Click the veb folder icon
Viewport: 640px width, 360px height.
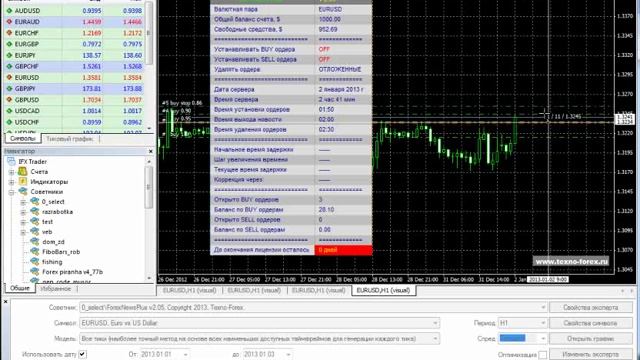(x=35, y=231)
